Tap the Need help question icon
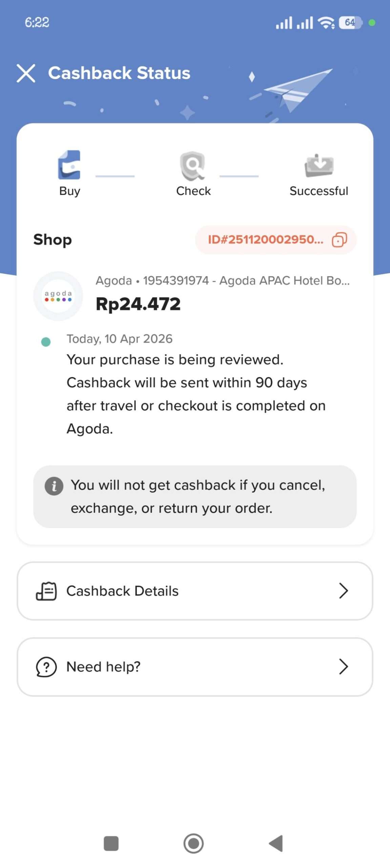 tap(46, 667)
